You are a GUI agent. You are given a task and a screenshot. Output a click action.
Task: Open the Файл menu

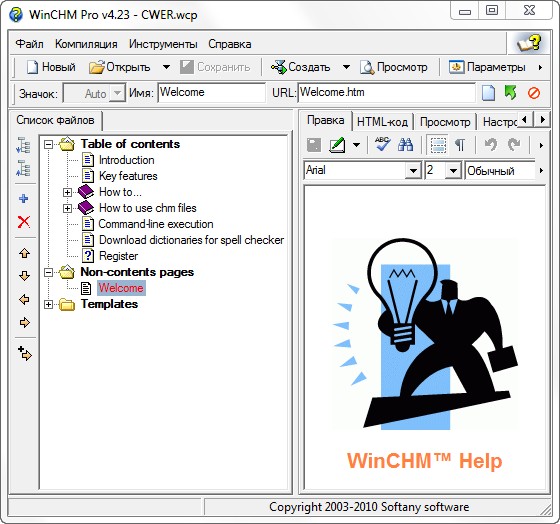coord(30,44)
